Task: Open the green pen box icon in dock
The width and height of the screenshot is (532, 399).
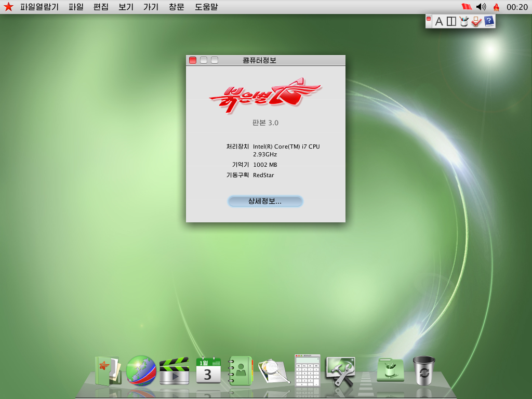Action: 391,370
